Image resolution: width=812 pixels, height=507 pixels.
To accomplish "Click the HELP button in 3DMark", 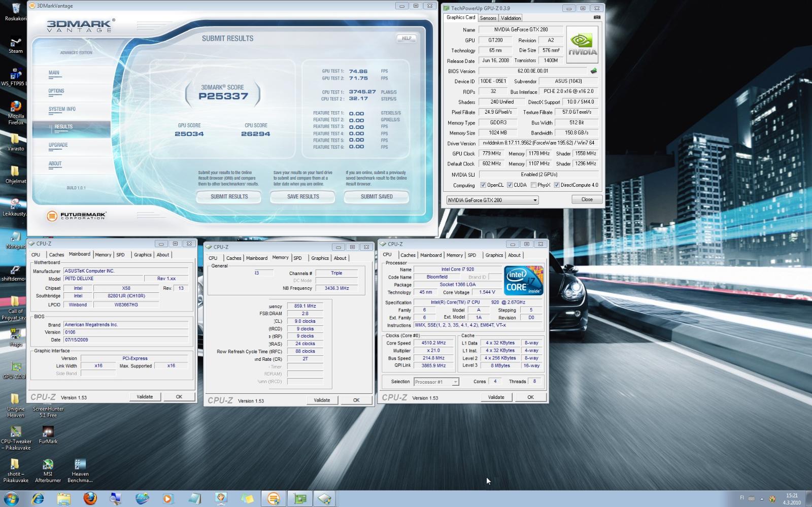I will (x=407, y=38).
